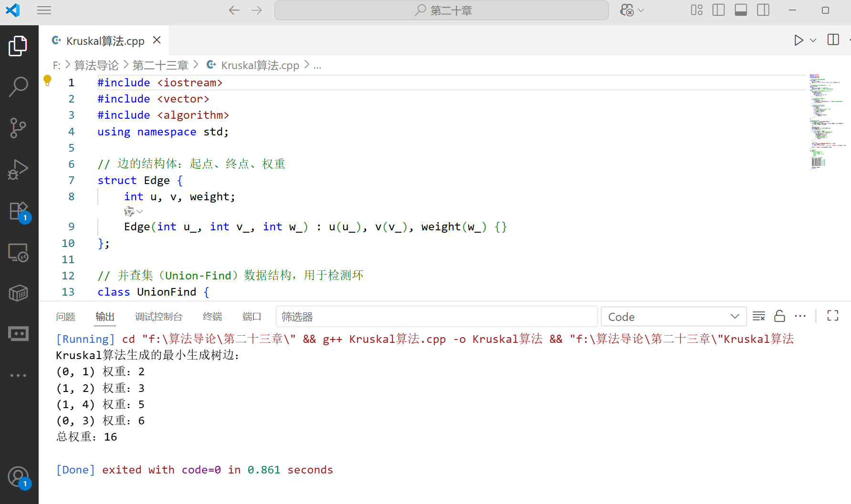Maximize the panel size
Screen dimensions: 851x504
[832, 316]
